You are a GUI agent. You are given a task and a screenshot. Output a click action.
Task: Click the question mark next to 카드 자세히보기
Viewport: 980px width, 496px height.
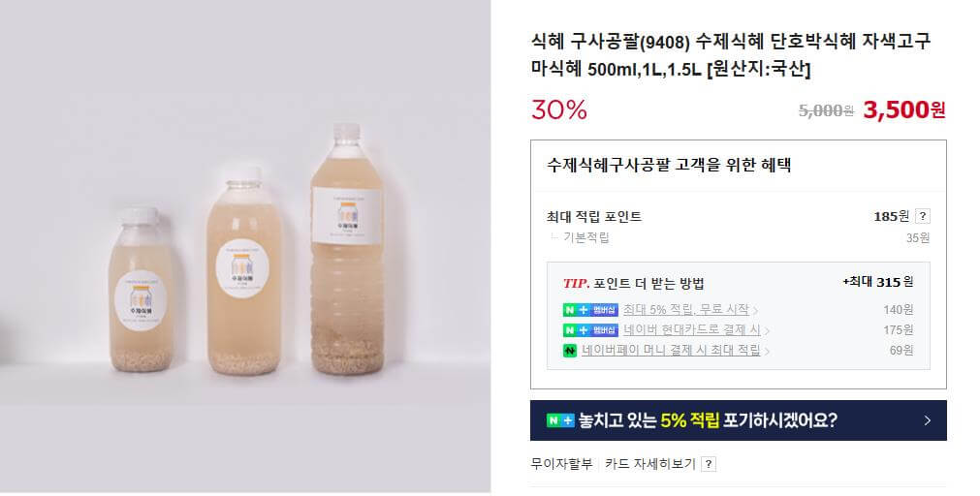click(709, 464)
